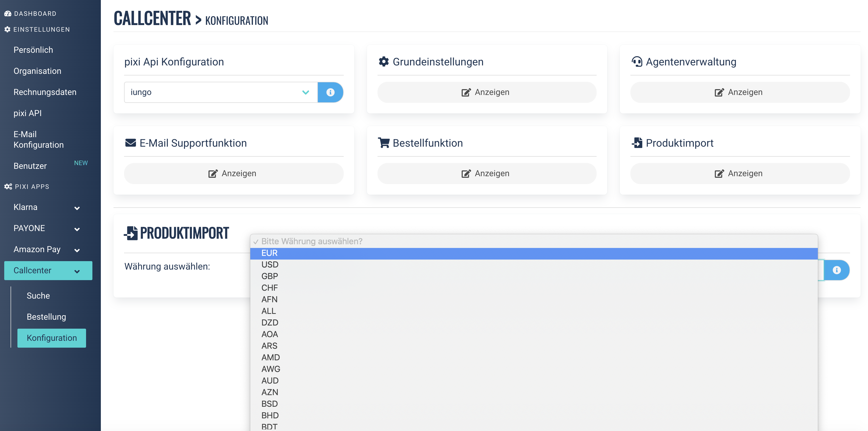Viewport: 868px width, 431px height.
Task: Choose AUD currency option
Action: [534, 381]
